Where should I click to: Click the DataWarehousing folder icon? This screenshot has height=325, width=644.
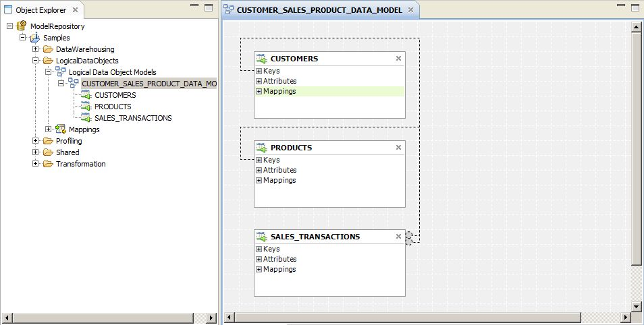click(x=47, y=49)
